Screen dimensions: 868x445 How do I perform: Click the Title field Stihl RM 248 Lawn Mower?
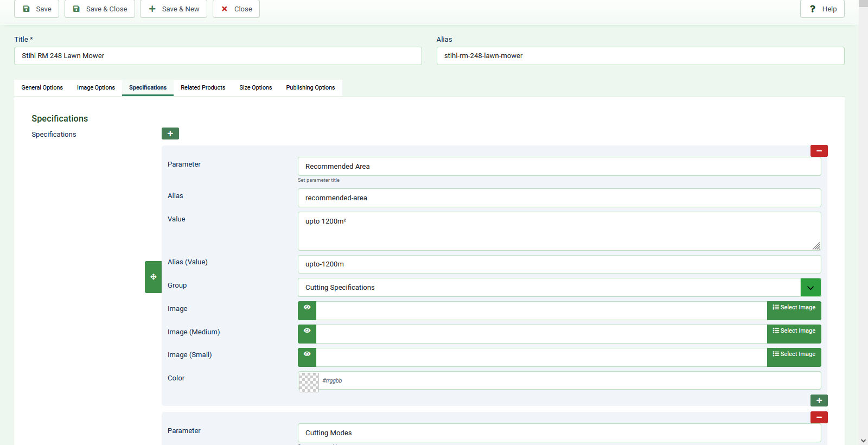218,56
